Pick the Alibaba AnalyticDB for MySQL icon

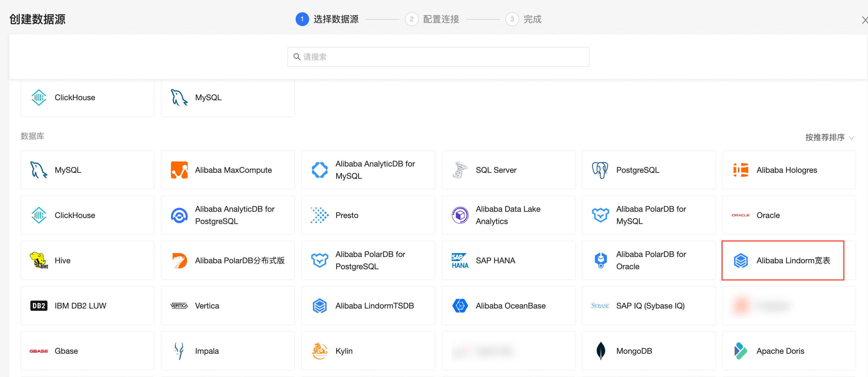[x=319, y=170]
